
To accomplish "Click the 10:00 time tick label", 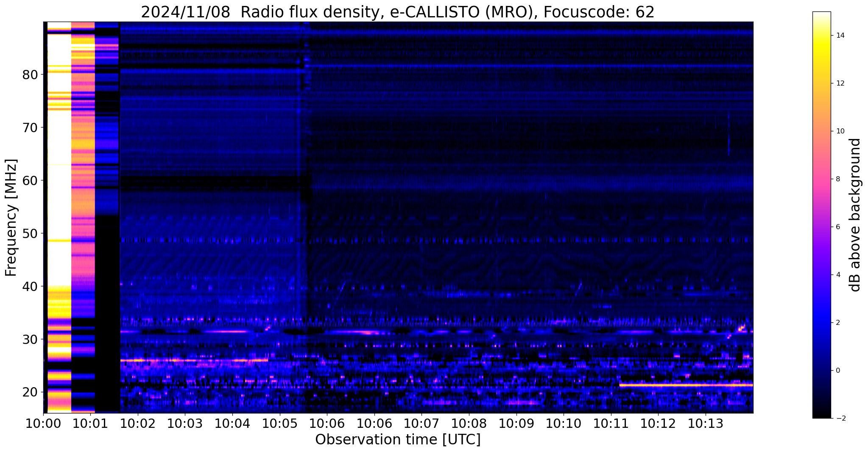I will pyautogui.click(x=43, y=423).
